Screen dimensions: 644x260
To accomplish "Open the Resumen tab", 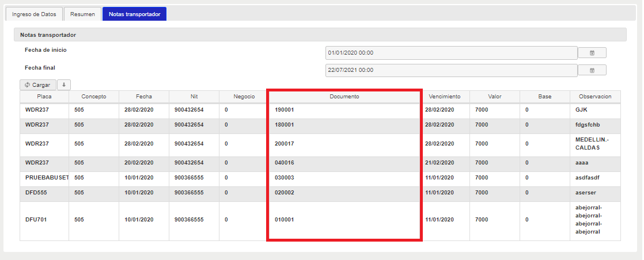I will [82, 14].
